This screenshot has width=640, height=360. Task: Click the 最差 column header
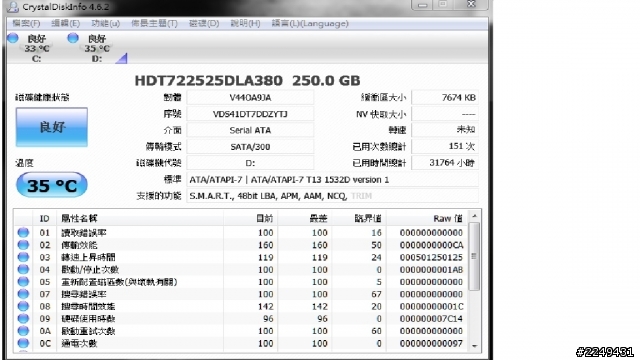pos(305,219)
